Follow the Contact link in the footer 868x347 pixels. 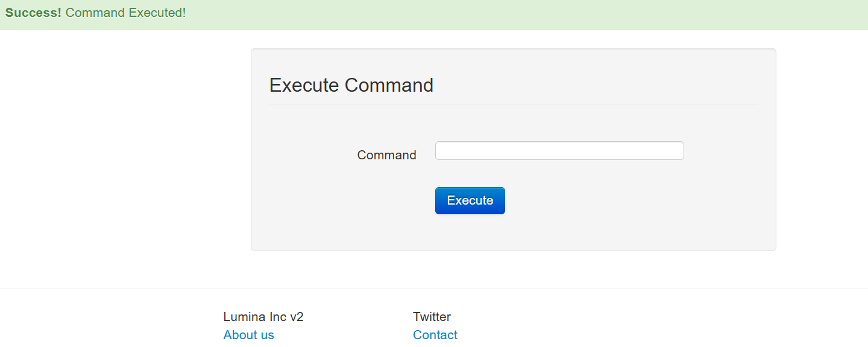435,335
